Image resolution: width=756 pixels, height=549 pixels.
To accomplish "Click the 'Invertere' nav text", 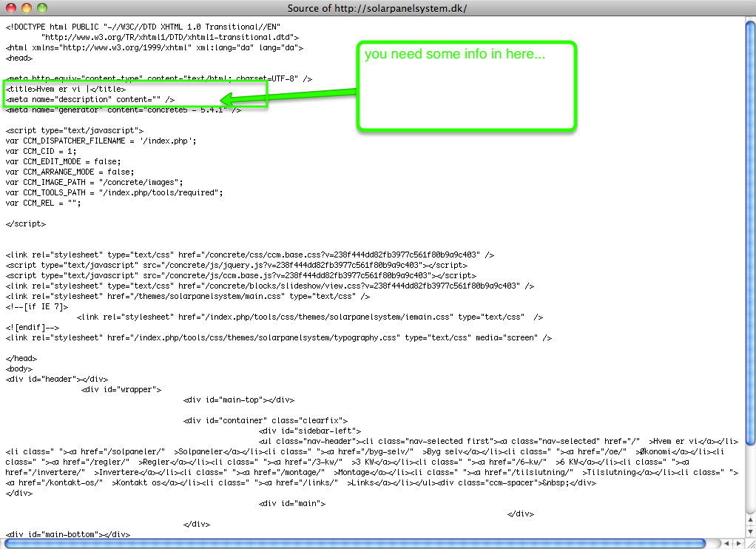I will (118, 473).
